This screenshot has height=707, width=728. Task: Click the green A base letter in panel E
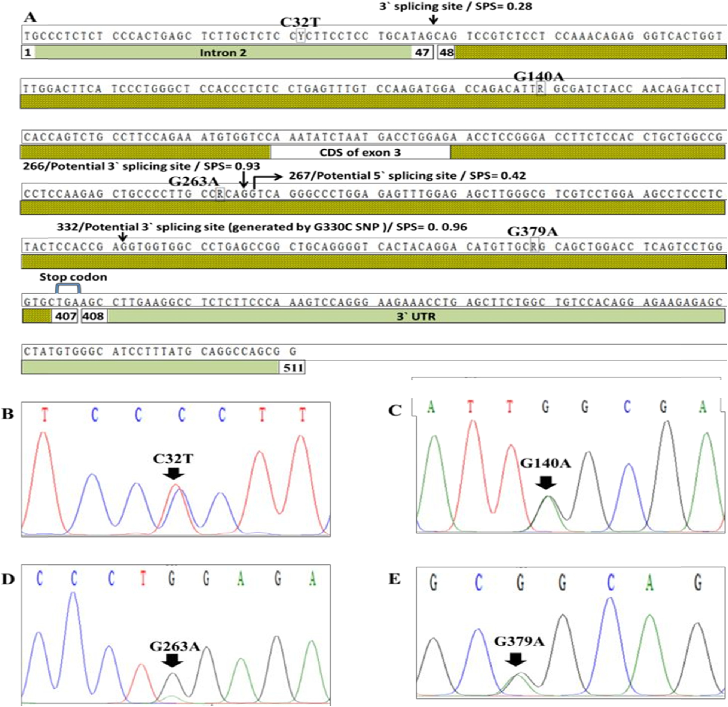(650, 582)
